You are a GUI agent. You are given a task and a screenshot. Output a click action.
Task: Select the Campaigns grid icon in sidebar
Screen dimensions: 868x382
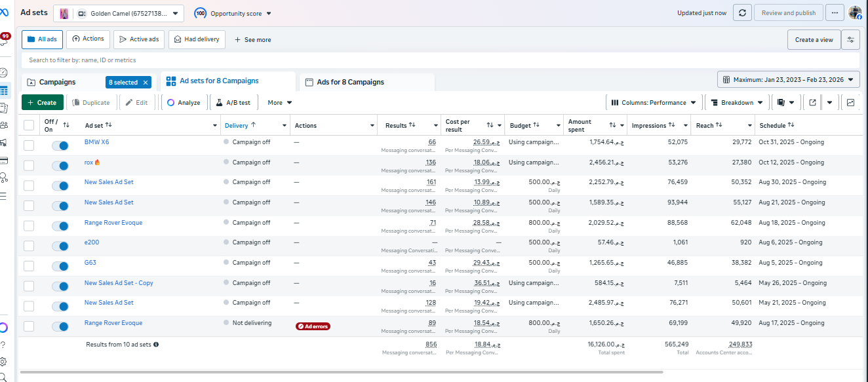pos(4,90)
